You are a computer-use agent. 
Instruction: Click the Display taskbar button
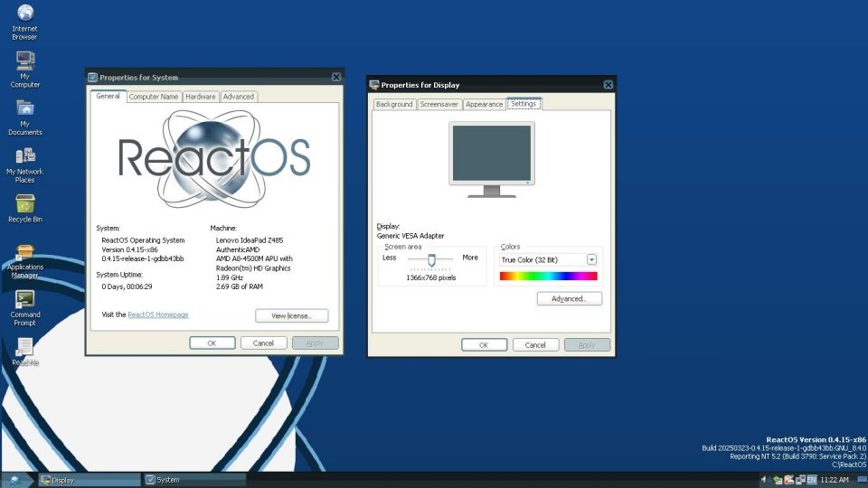point(90,480)
